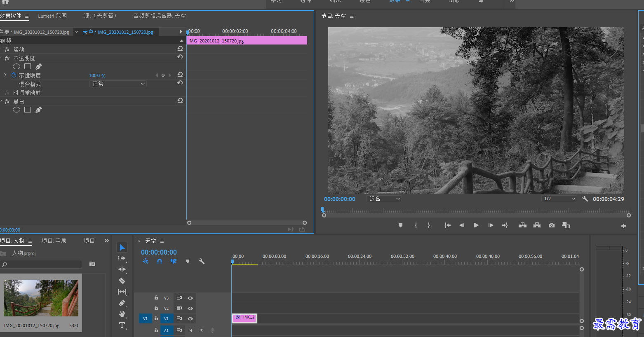Mark Out point in program monitor

429,225
